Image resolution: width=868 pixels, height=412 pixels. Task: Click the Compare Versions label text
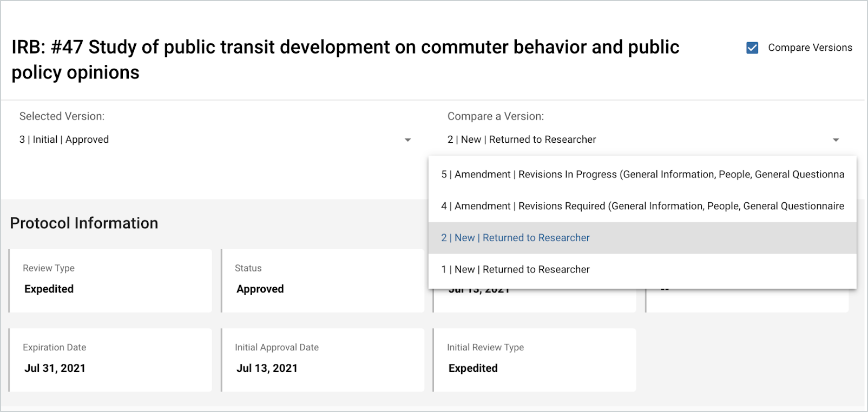tap(810, 48)
